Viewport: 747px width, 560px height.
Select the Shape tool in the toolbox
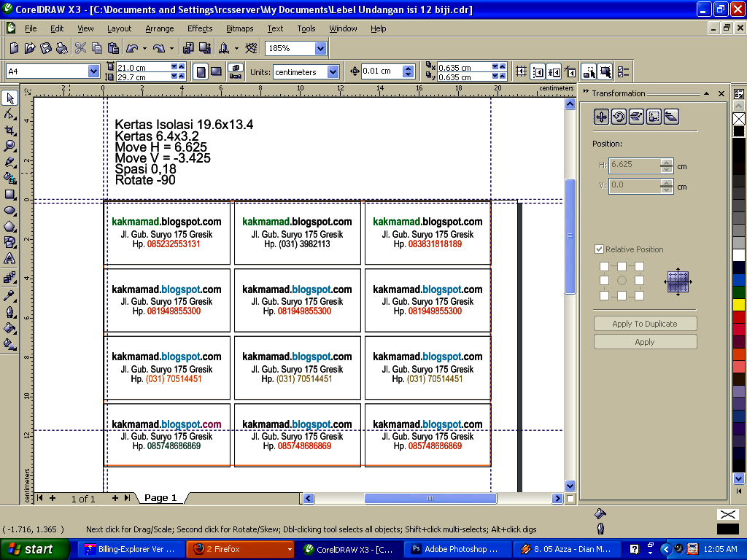(9, 114)
